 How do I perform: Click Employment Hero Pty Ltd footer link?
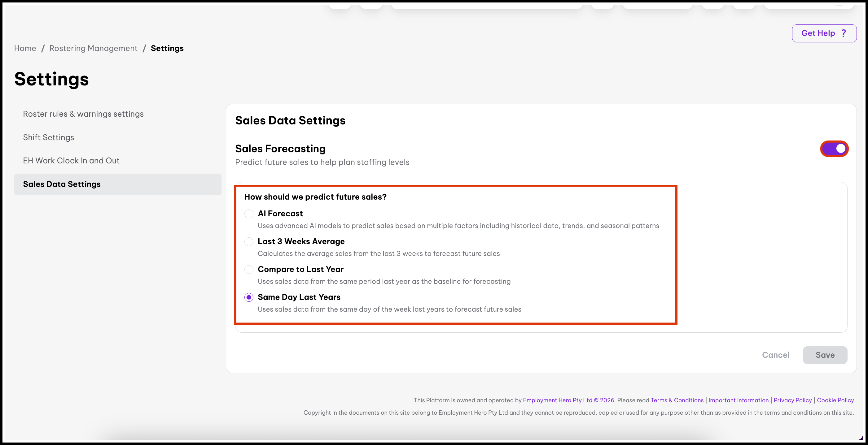pos(557,400)
